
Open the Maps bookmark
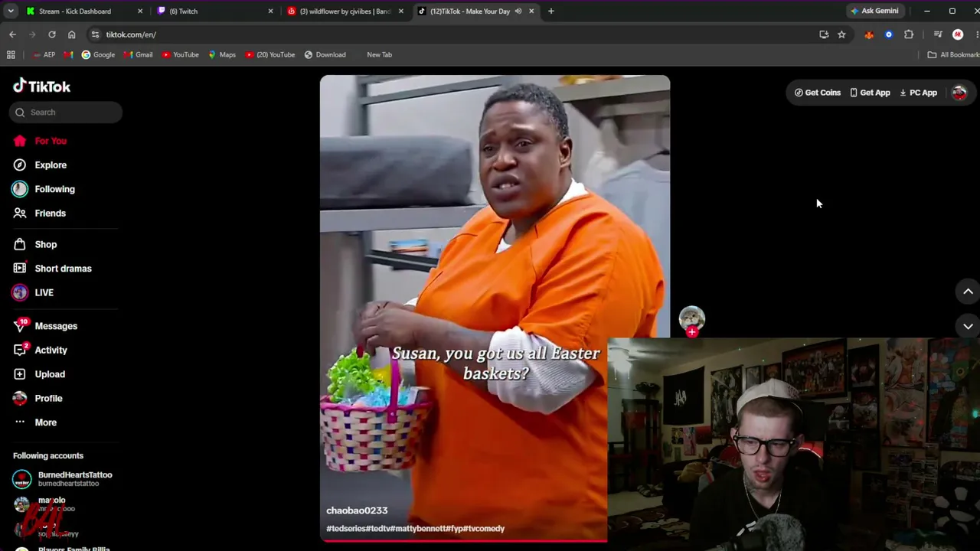[222, 55]
